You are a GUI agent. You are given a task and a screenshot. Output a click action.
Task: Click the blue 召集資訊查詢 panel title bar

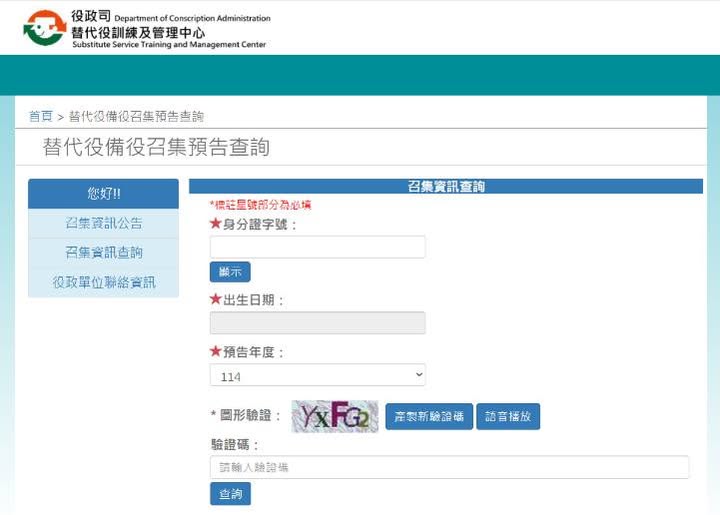pos(446,186)
